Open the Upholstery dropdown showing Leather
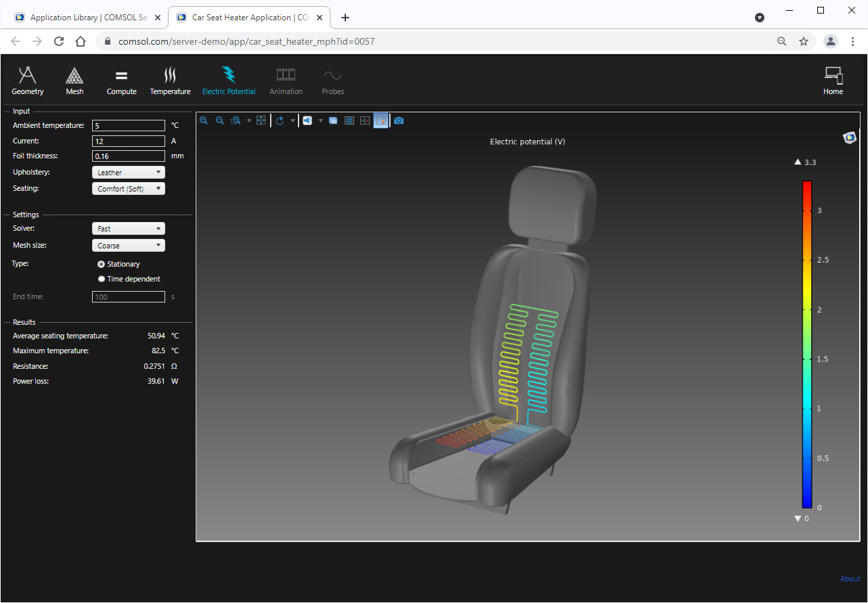This screenshot has width=868, height=603. [128, 172]
